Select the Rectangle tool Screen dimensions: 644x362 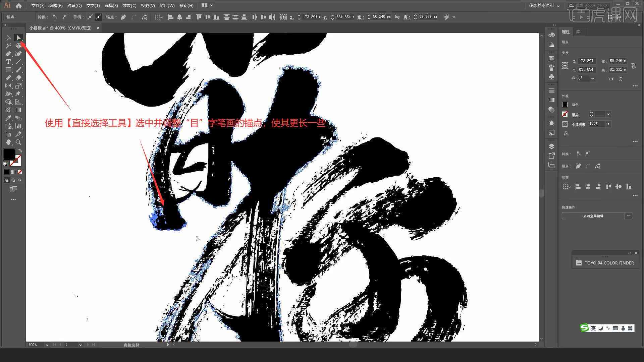click(6, 70)
